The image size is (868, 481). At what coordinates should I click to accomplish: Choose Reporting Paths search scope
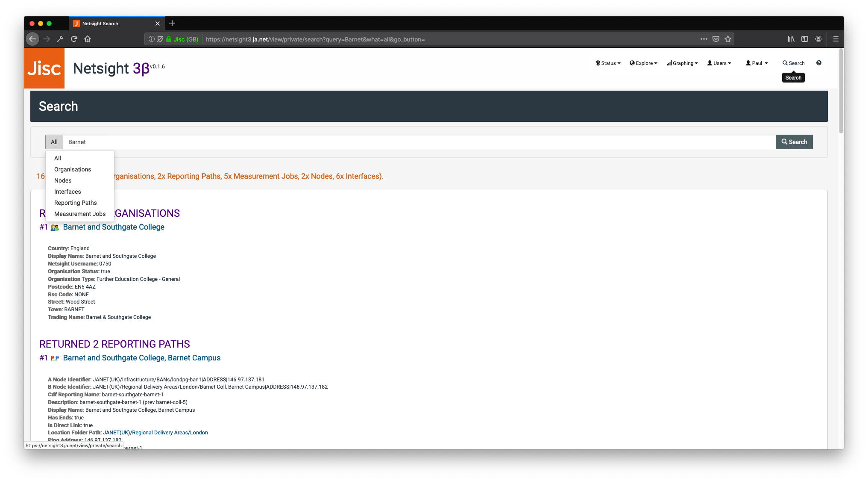(x=76, y=203)
